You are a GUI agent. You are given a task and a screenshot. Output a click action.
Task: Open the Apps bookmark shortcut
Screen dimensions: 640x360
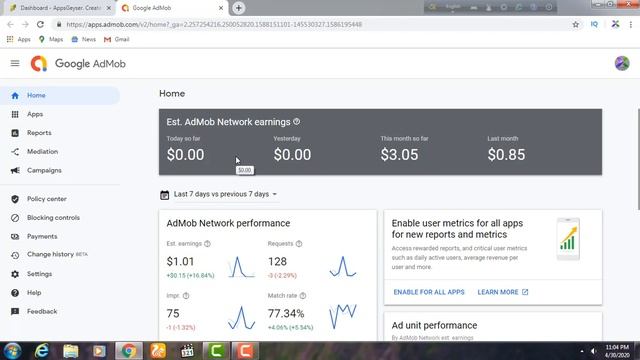[19, 39]
